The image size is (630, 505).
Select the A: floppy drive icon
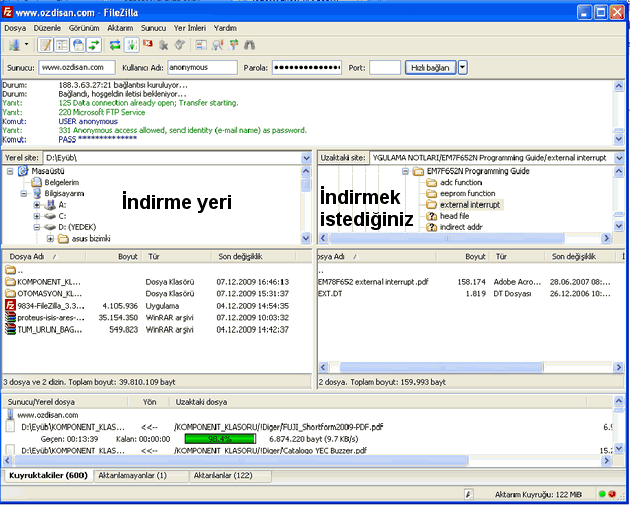(50, 205)
